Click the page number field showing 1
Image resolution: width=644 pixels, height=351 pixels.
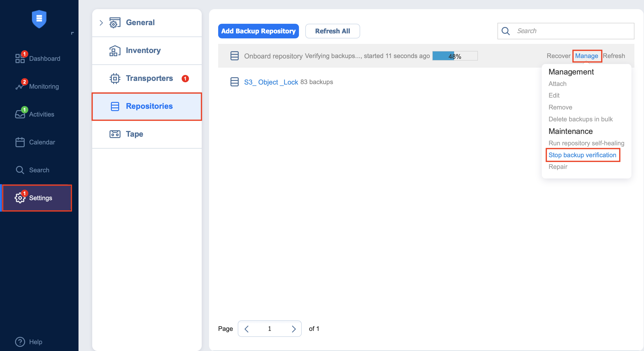pos(270,329)
